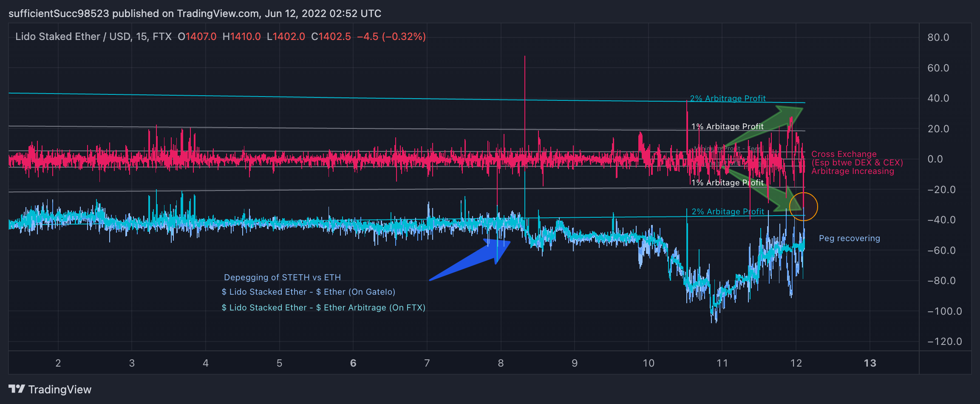Click date 3 on the time axis
Screen dimensions: 980x404
click(x=132, y=363)
